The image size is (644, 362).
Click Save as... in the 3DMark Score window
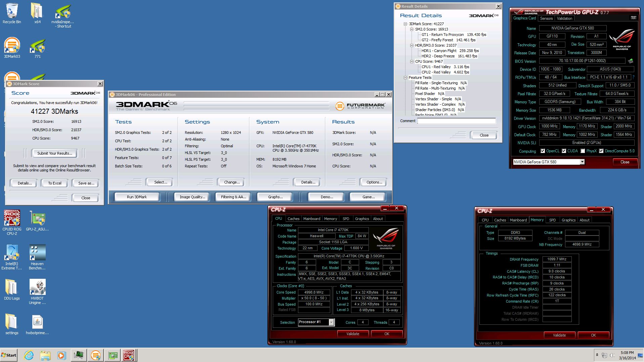[x=86, y=183]
